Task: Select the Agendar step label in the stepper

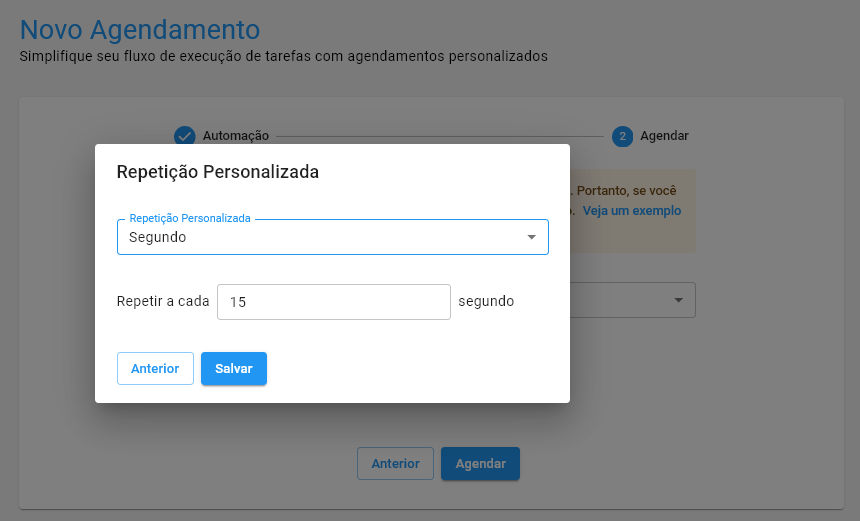Action: [x=664, y=136]
